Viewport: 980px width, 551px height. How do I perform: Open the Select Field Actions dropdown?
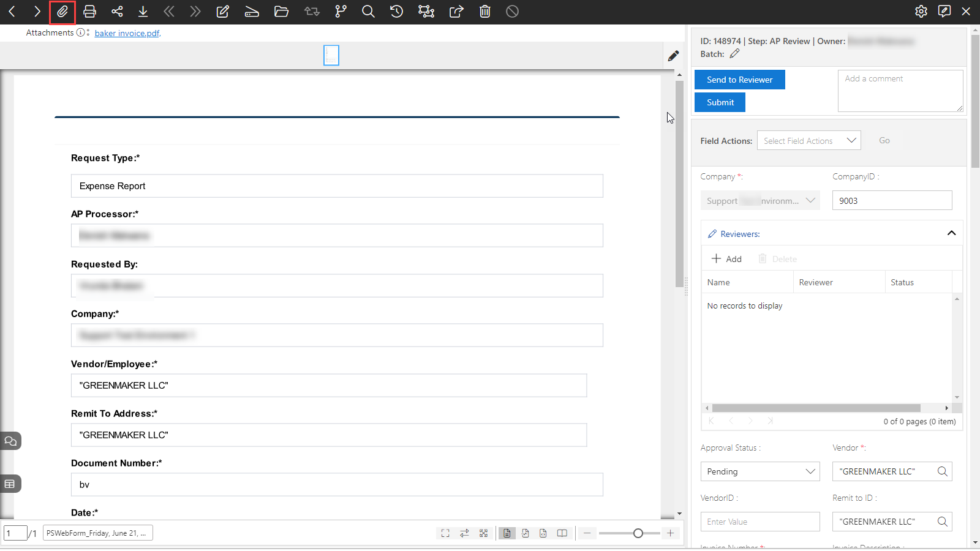click(809, 141)
